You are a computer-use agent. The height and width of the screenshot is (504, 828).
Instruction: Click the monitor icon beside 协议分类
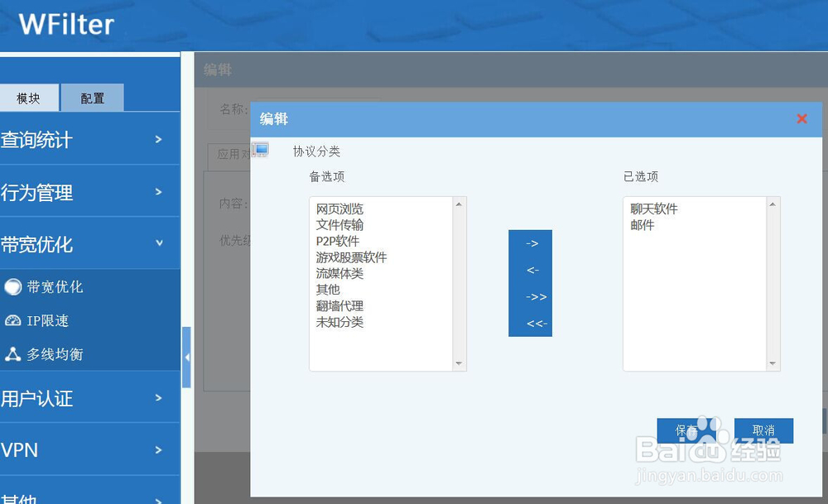coord(260,150)
